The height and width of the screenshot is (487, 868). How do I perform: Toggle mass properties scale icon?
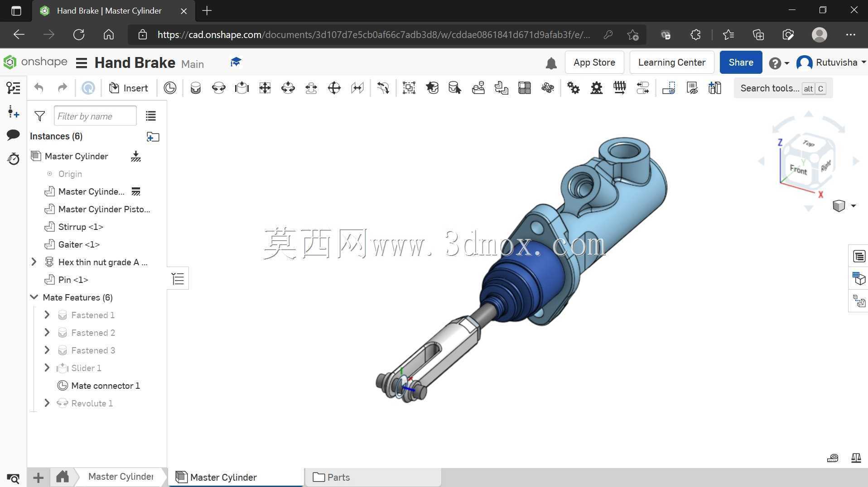tap(856, 458)
